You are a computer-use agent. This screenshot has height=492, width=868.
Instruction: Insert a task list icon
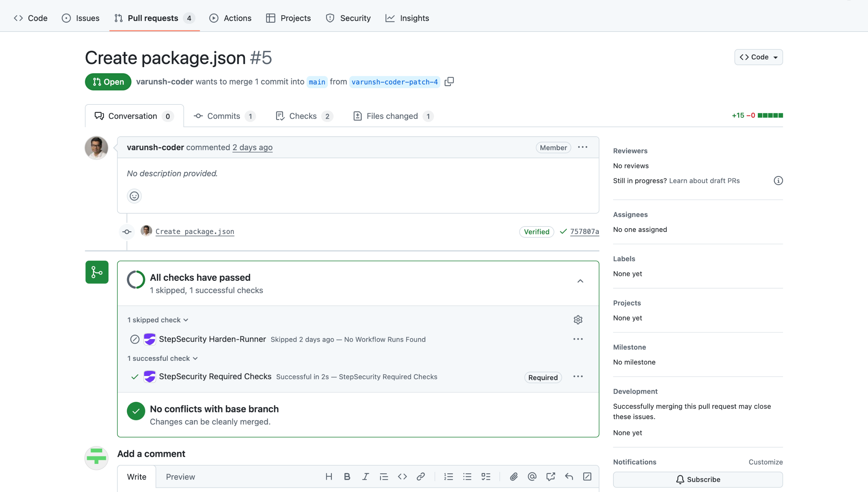(486, 476)
